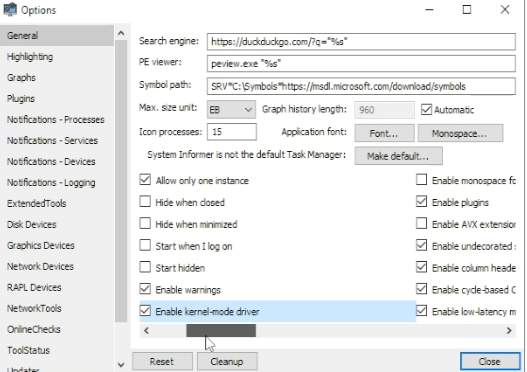
Task: Enable Start hidden option
Action: pos(145,267)
